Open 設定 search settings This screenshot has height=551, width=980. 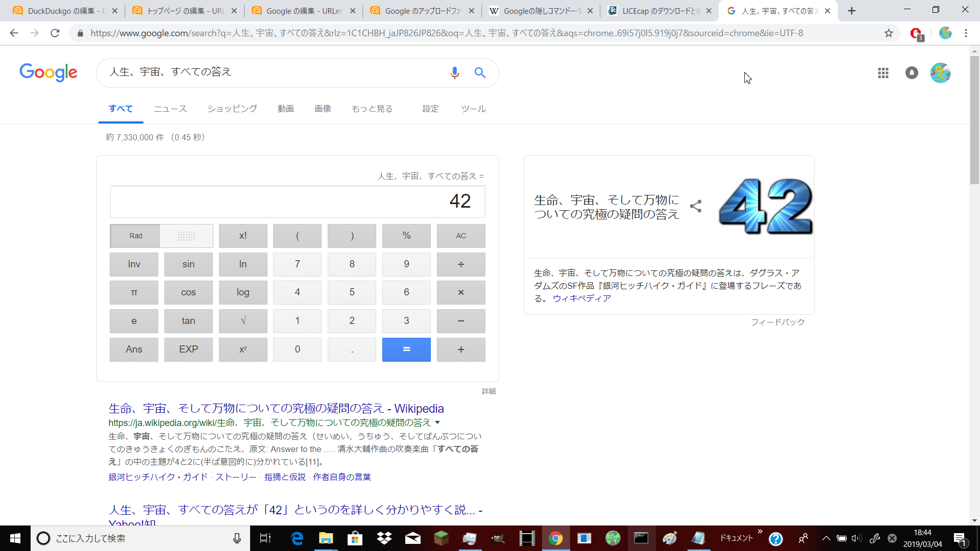pyautogui.click(x=431, y=109)
